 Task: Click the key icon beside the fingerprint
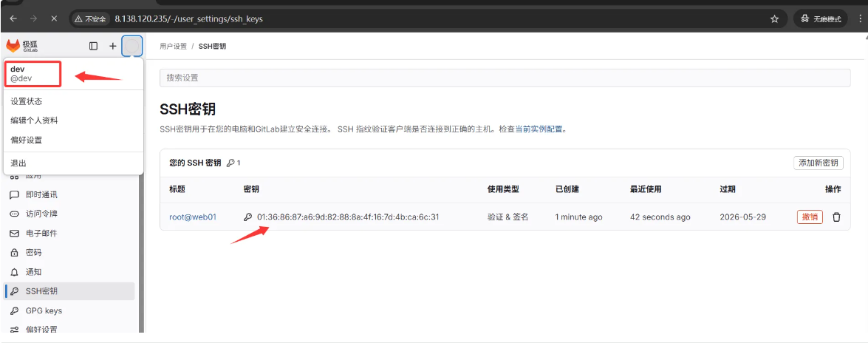(x=248, y=217)
